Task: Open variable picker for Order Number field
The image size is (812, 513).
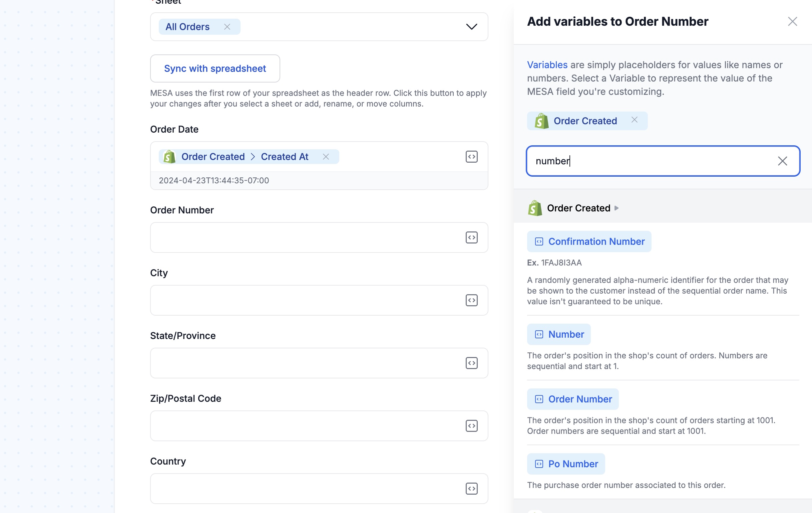Action: click(471, 237)
